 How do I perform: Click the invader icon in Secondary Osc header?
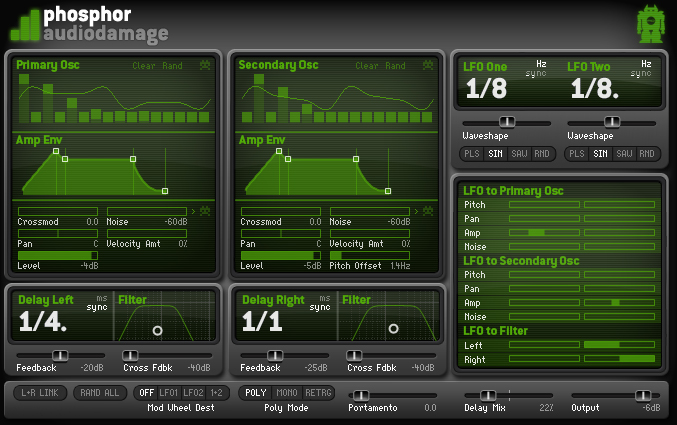pos(428,65)
